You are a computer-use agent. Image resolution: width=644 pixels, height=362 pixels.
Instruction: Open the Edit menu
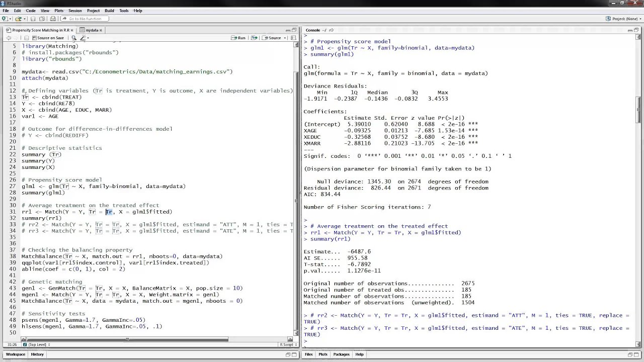tap(18, 11)
